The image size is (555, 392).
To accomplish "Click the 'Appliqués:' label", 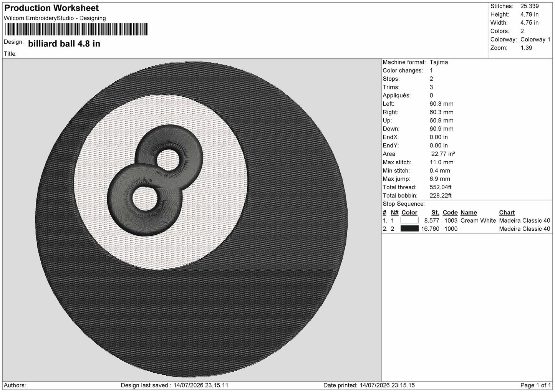I will tap(396, 95).
